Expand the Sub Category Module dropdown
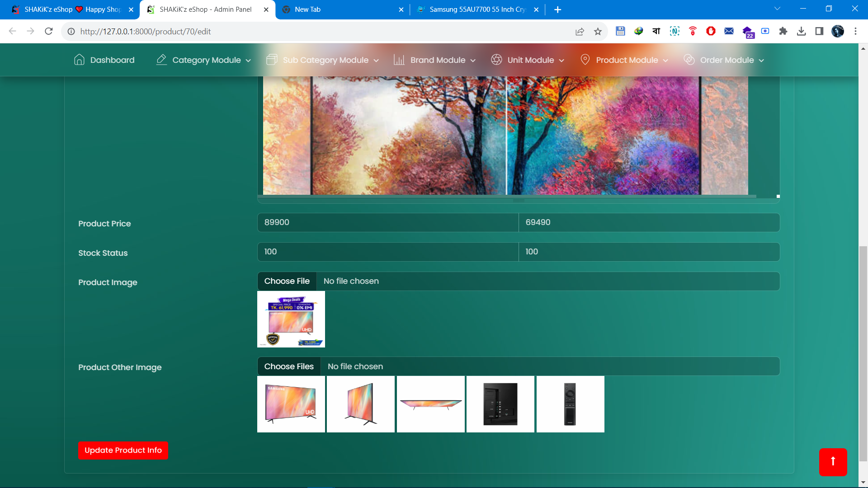This screenshot has width=868, height=488. pyautogui.click(x=376, y=61)
